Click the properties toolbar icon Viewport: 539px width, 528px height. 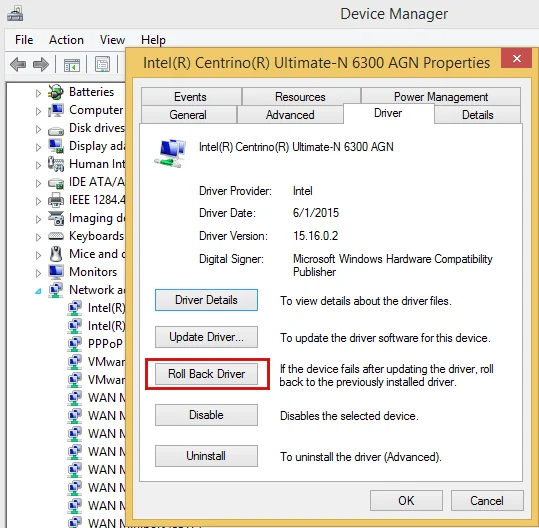(x=102, y=64)
